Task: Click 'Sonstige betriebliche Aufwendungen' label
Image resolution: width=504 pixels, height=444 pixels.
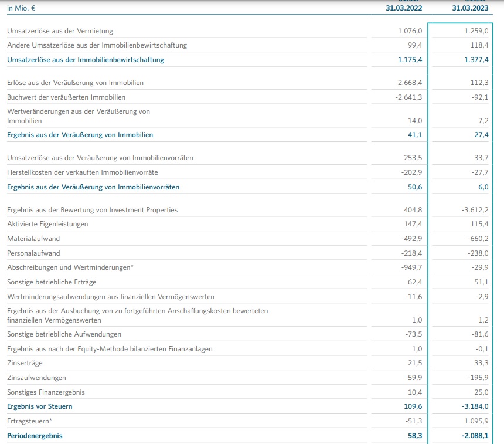Action: point(64,334)
